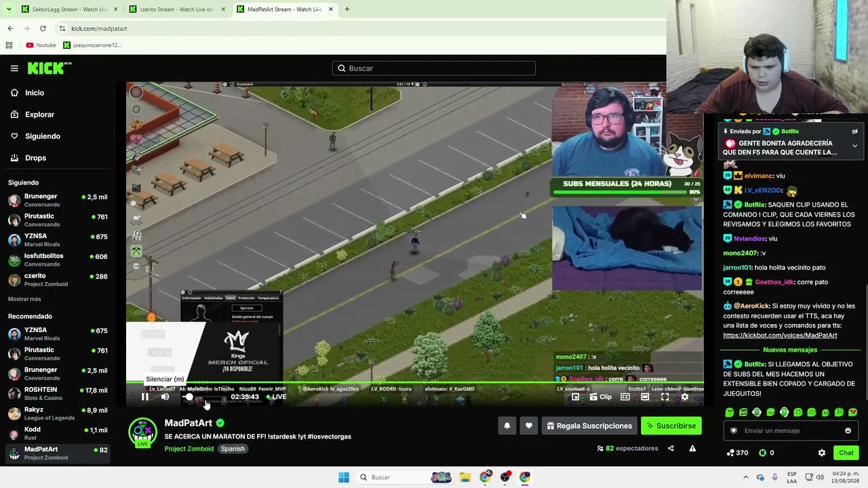Open the Windows Start menu
This screenshot has width=868, height=488.
click(344, 477)
